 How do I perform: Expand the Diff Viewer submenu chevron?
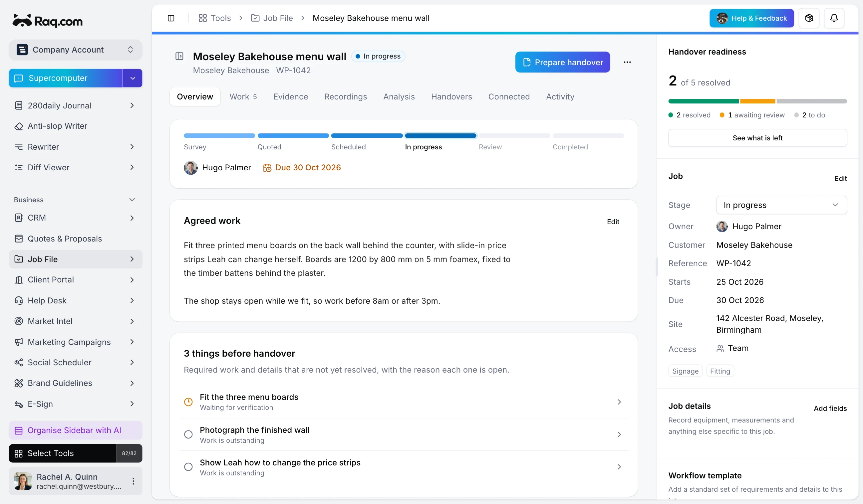132,167
